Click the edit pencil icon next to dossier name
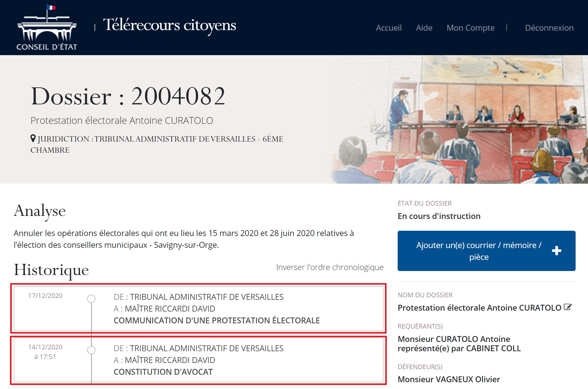 pos(568,307)
